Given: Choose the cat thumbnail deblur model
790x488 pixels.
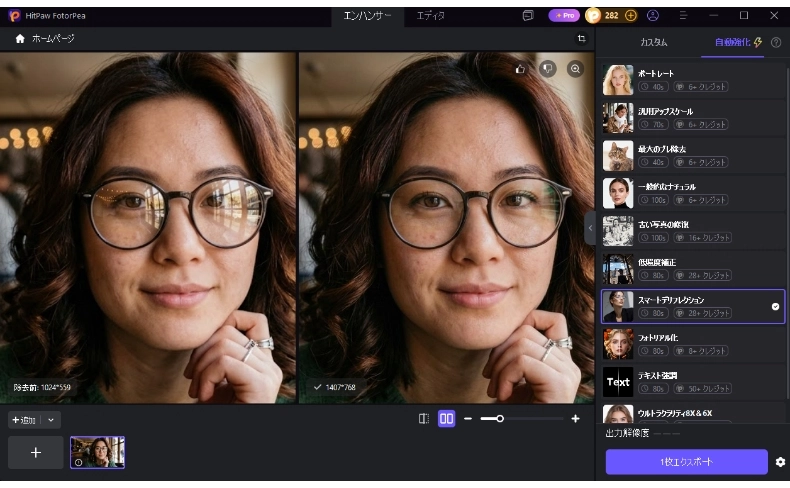Looking at the screenshot, I should [693, 156].
